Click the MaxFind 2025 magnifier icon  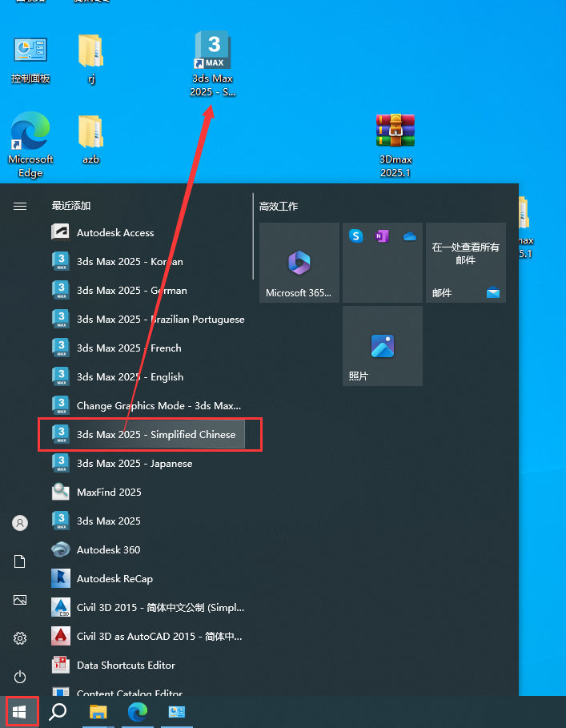click(x=61, y=492)
